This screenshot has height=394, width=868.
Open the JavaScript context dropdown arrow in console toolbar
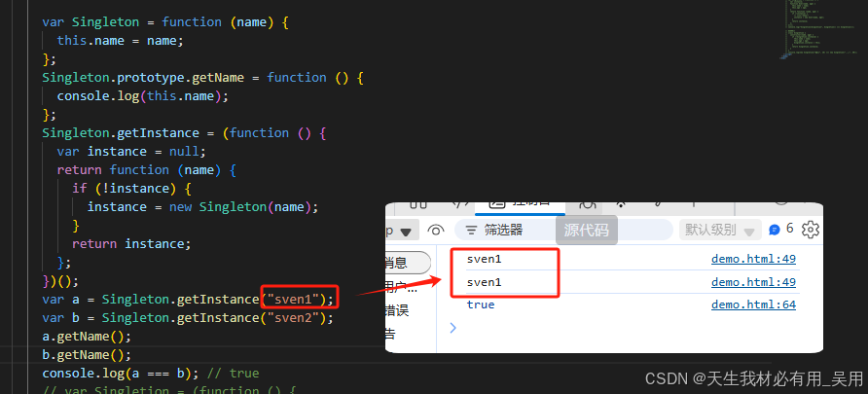coord(406,232)
